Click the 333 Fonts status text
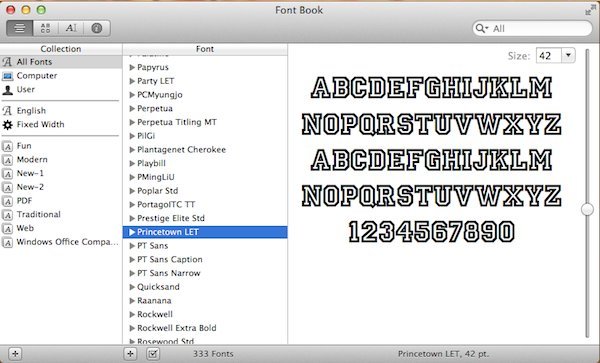Viewport: 600px width, 363px height. point(213,354)
